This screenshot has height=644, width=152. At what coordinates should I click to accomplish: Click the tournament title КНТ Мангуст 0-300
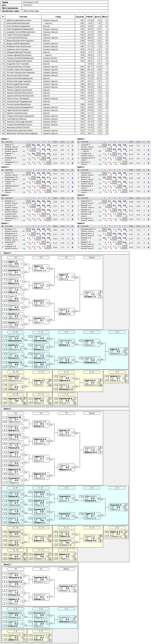(x=31, y=2)
